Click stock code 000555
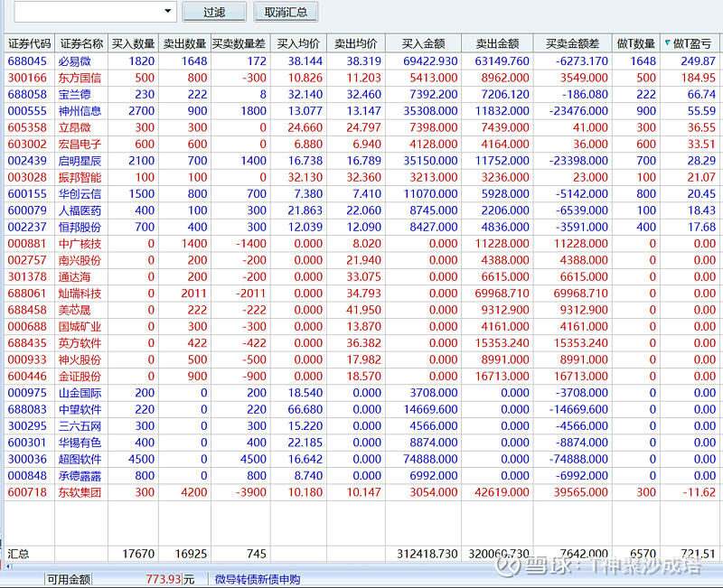Image resolution: width=723 pixels, height=588 pixels. coord(27,111)
